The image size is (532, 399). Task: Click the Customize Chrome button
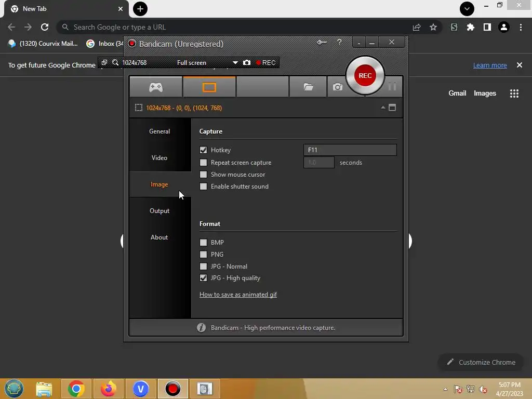(481, 362)
